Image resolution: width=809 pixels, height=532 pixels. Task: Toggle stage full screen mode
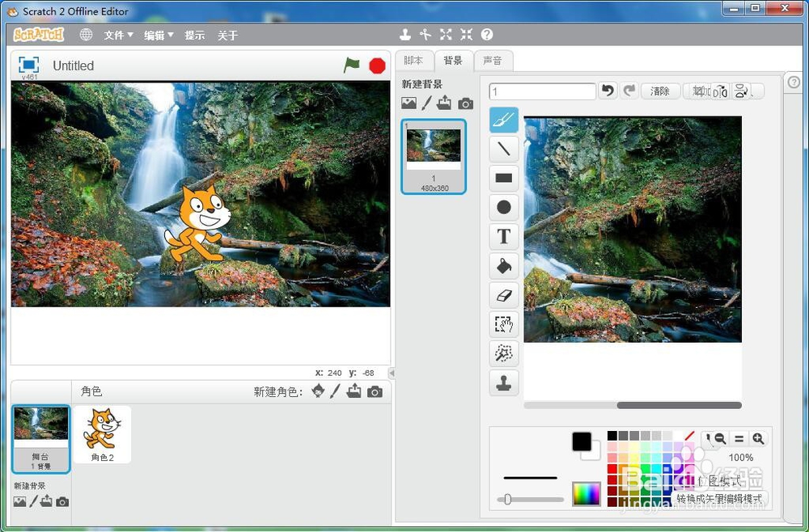pyautogui.click(x=28, y=65)
